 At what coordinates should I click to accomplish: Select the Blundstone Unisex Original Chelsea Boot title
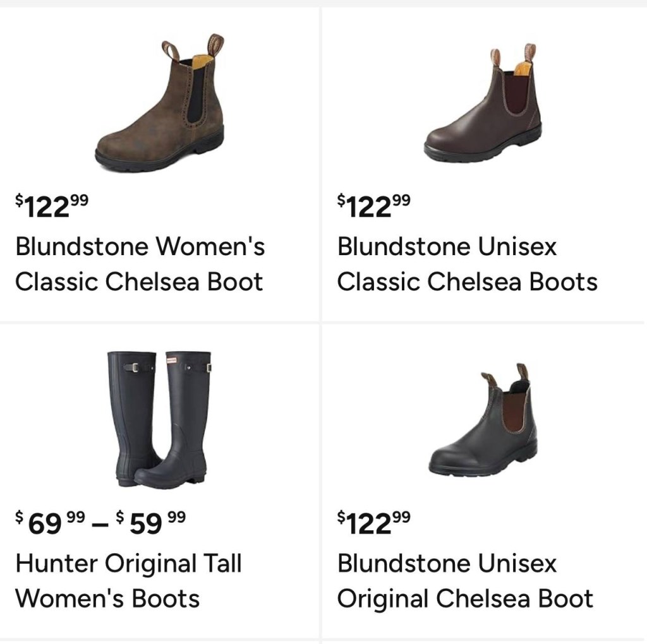coord(465,581)
